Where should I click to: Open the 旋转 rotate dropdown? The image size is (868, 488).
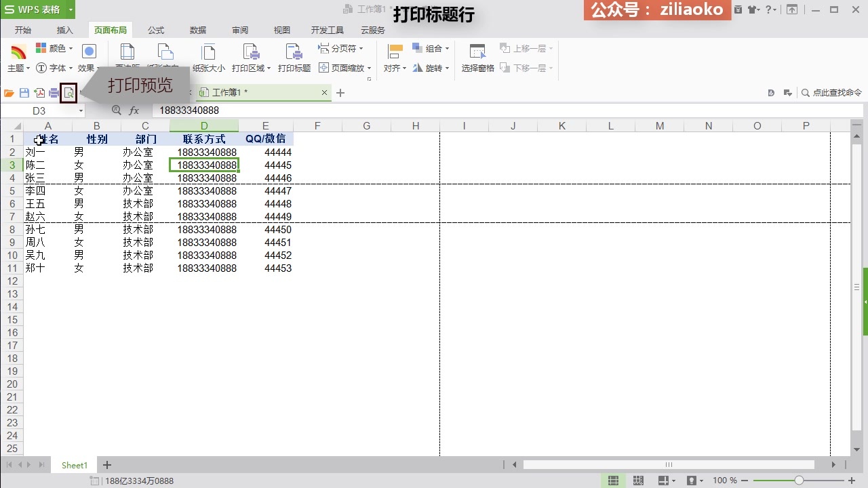point(431,68)
